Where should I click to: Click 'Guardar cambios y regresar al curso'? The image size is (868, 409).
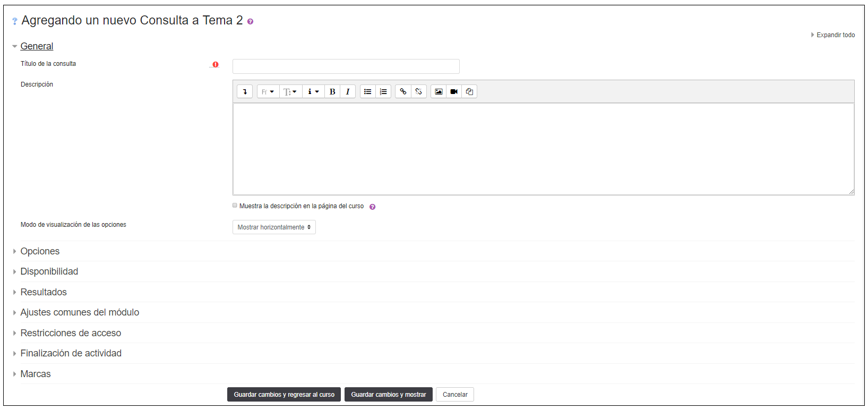coord(284,395)
